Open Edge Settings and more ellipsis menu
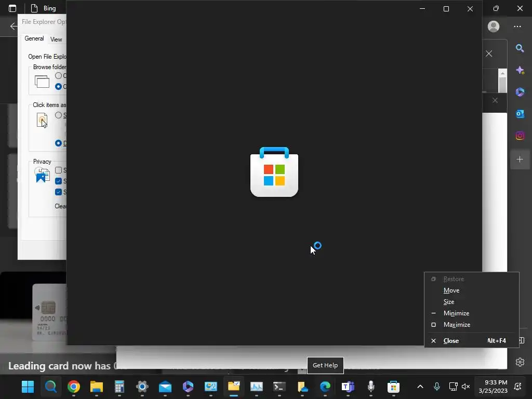532x399 pixels. (517, 26)
